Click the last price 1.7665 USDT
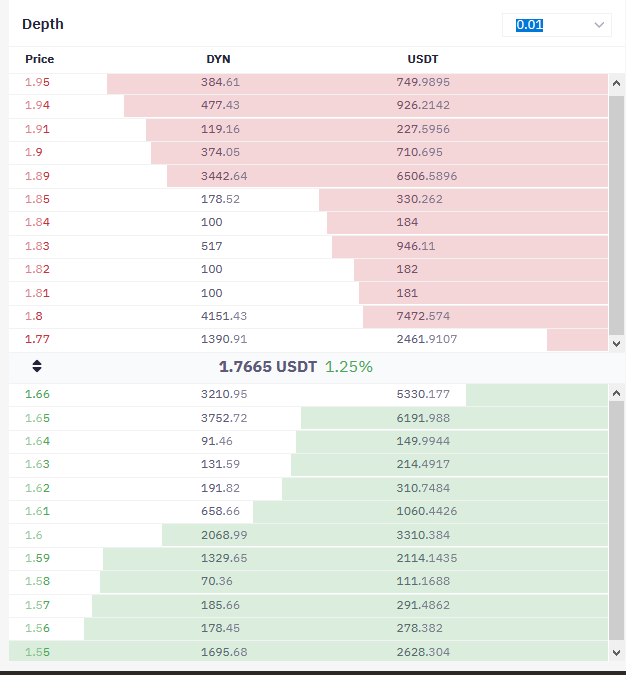 [268, 367]
